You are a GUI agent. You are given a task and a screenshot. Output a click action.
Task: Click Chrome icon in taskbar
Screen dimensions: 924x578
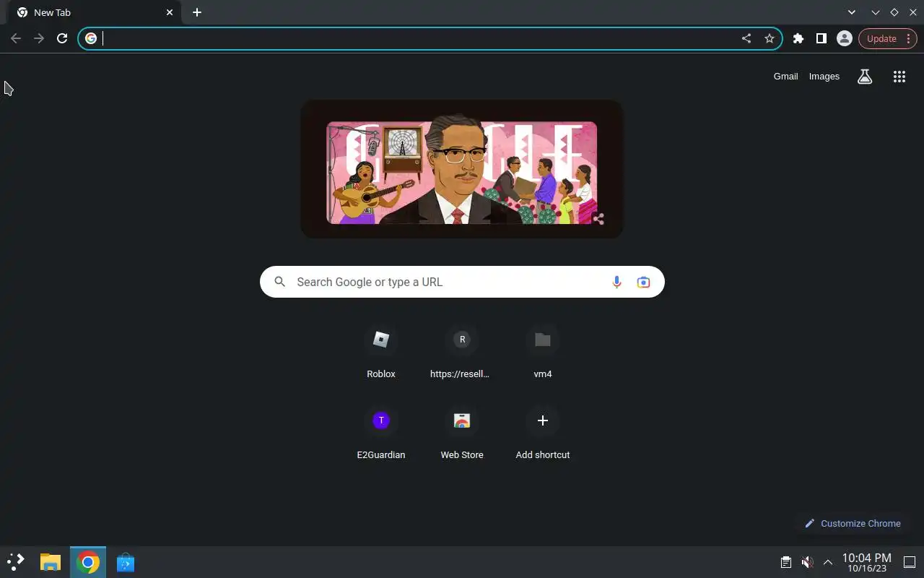88,562
